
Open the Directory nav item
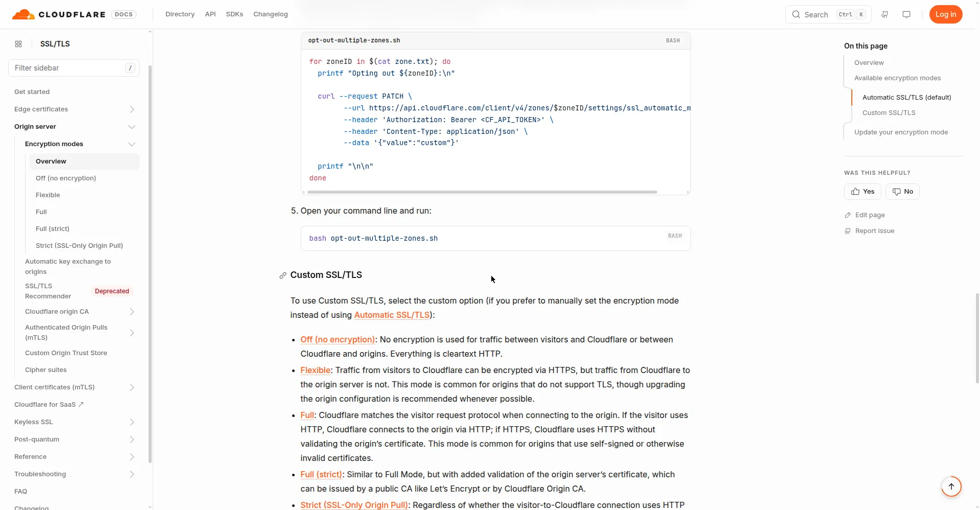point(180,14)
